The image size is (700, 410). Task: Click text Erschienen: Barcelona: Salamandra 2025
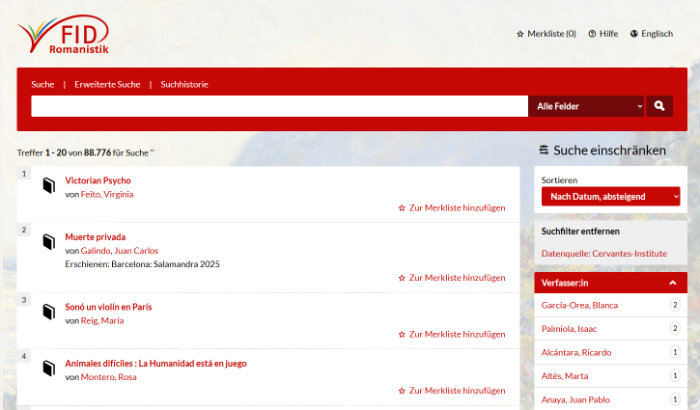142,264
